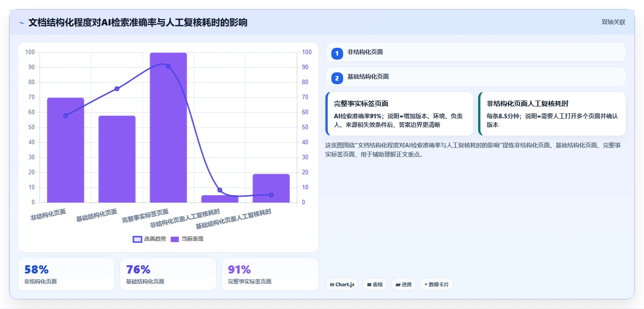644x309 pixels.
Task: Click the 91% stat card
Action: click(270, 274)
